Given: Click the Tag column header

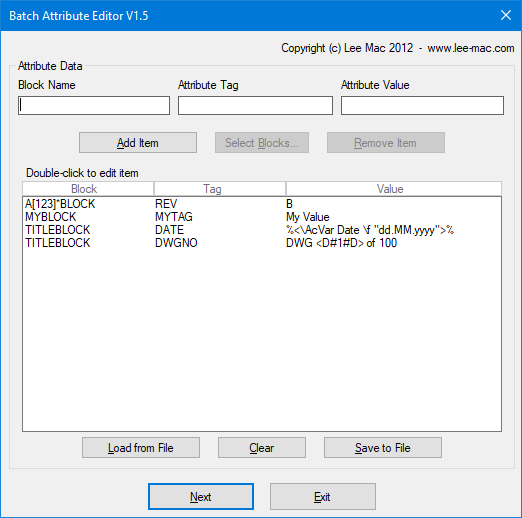Looking at the screenshot, I should pyautogui.click(x=220, y=189).
